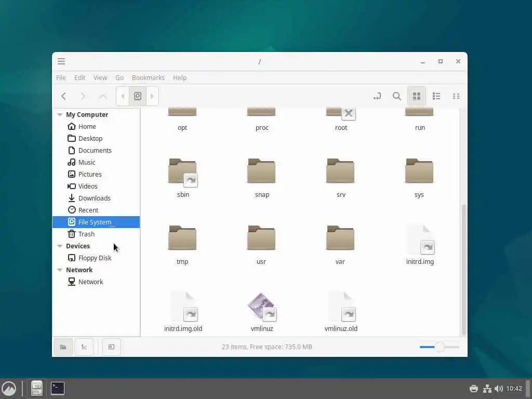
Task: Select the tmp folder
Action: tap(182, 245)
